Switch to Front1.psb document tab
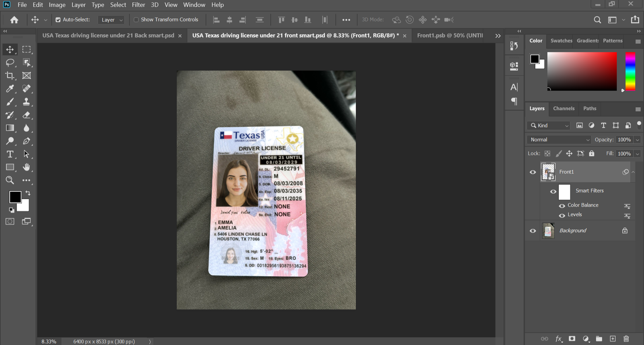Image resolution: width=644 pixels, height=345 pixels. (450, 35)
